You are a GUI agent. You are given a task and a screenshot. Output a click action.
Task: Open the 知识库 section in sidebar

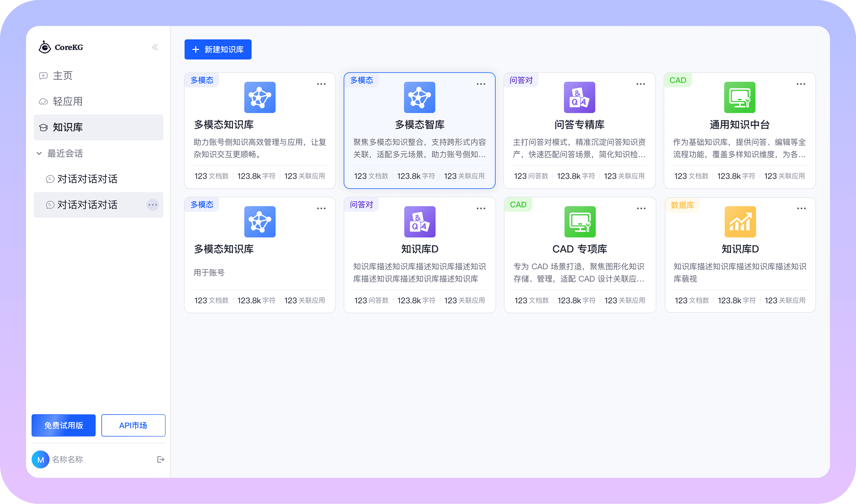tap(66, 127)
